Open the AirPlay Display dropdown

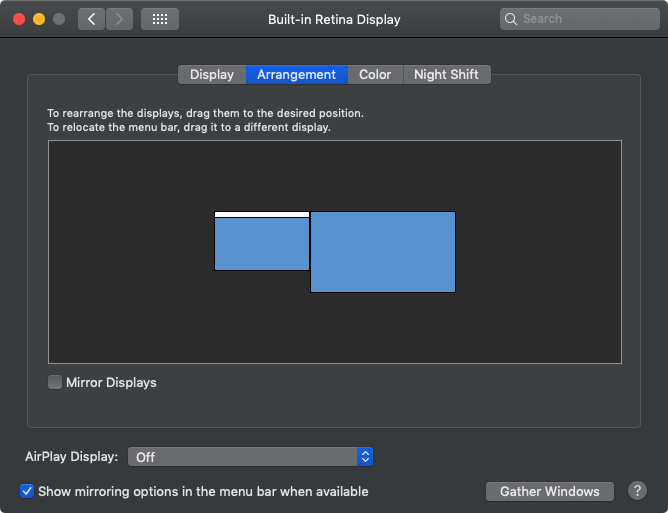(250, 457)
